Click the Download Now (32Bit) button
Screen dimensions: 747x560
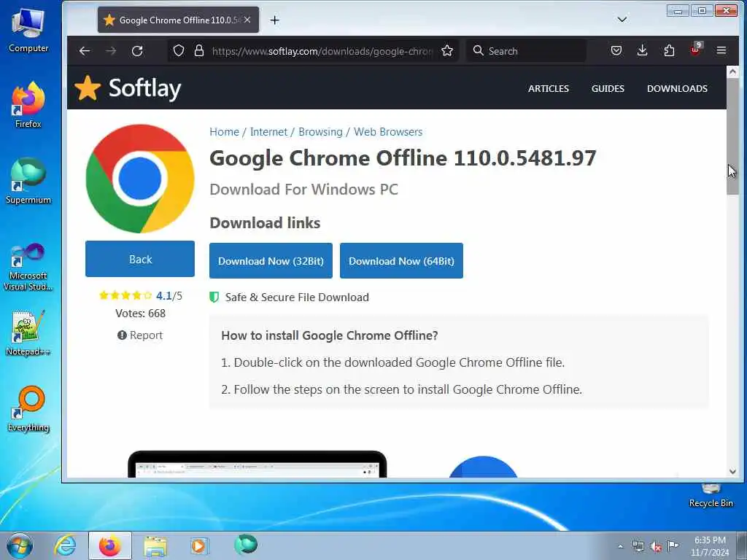click(271, 261)
